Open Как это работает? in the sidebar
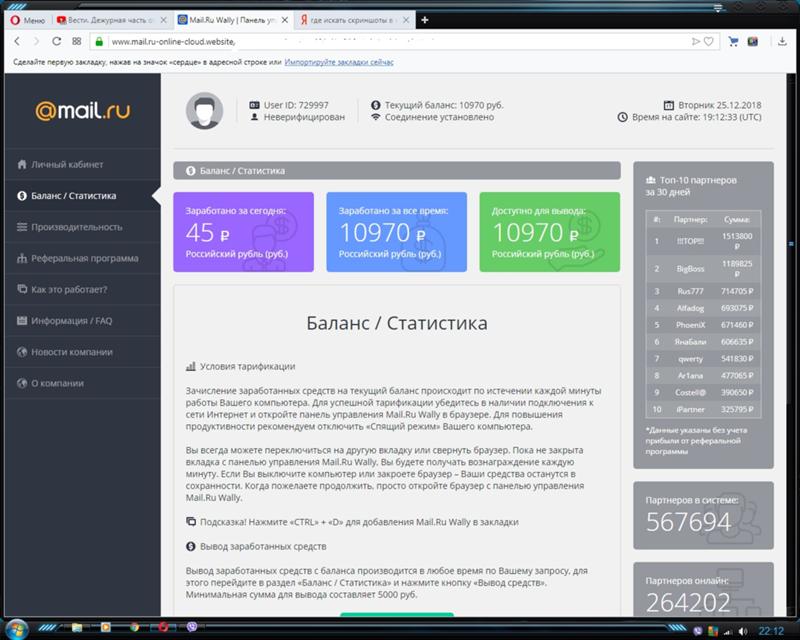Screen dimensions: 800x640 click(x=83, y=289)
